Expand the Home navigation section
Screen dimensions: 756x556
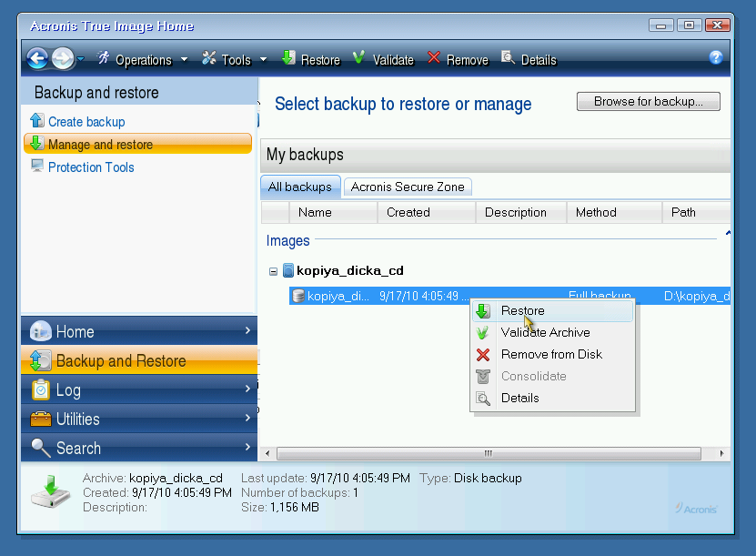click(x=138, y=332)
